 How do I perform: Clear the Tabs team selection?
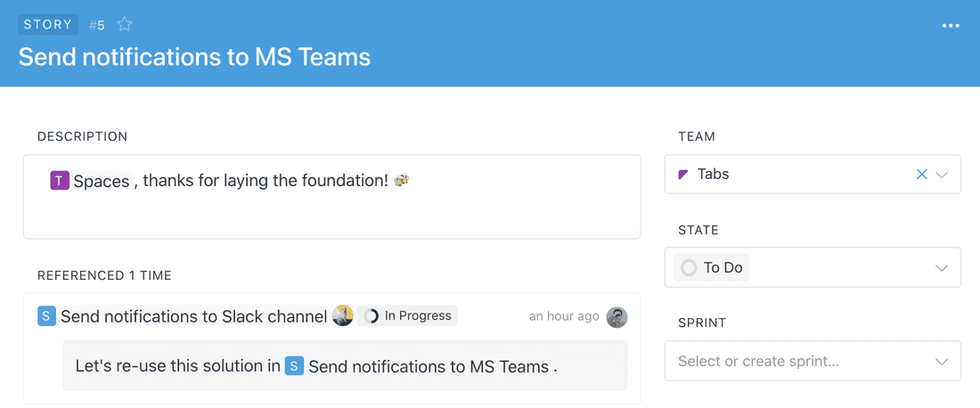(922, 175)
